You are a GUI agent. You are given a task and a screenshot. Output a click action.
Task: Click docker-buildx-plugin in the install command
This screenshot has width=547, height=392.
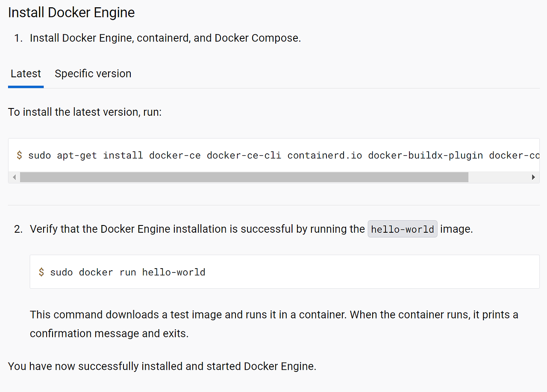click(x=425, y=155)
